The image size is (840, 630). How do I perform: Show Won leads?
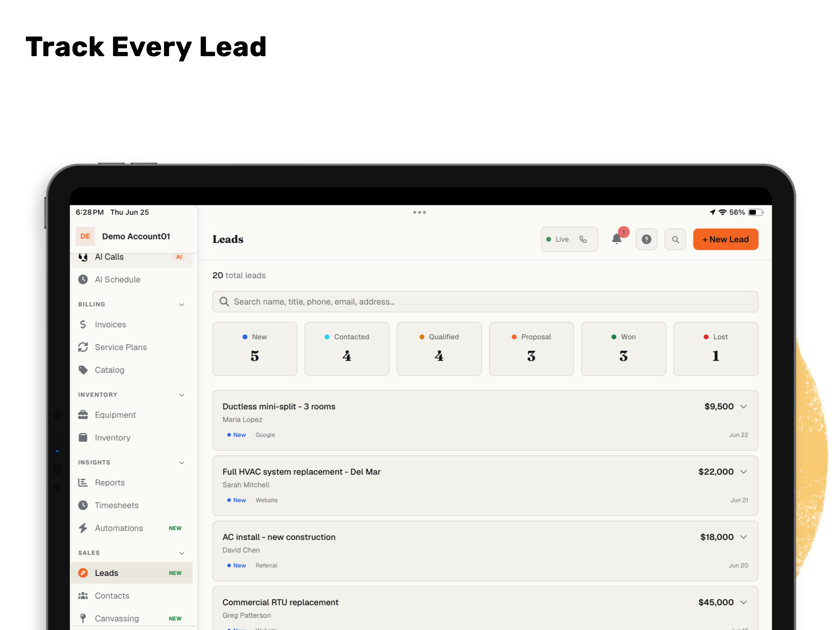pyautogui.click(x=624, y=349)
